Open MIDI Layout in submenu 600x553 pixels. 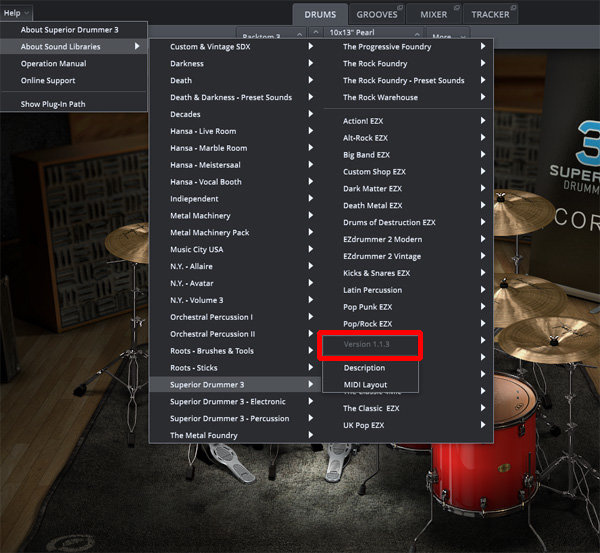370,385
